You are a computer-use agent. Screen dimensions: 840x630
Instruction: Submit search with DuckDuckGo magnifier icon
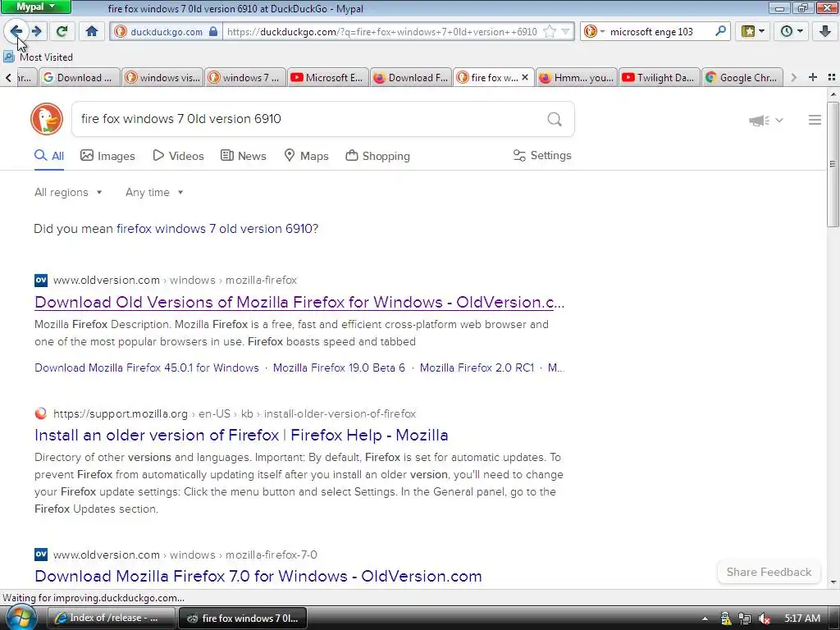555,119
